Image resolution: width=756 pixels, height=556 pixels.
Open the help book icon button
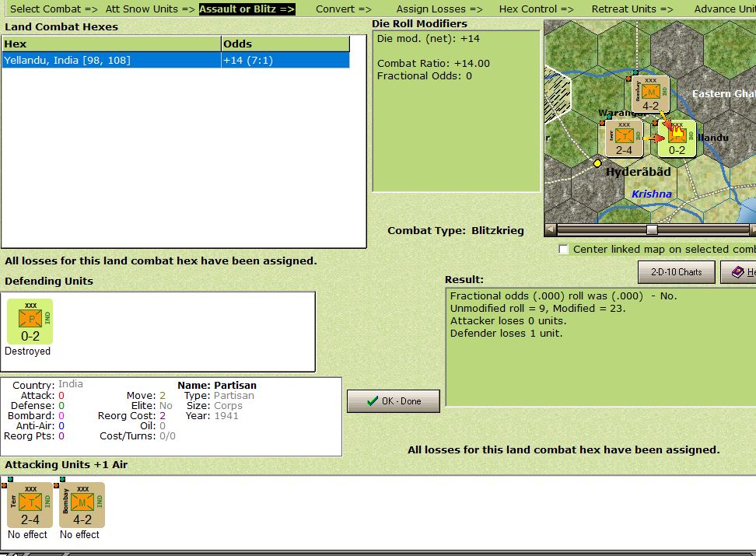point(740,272)
